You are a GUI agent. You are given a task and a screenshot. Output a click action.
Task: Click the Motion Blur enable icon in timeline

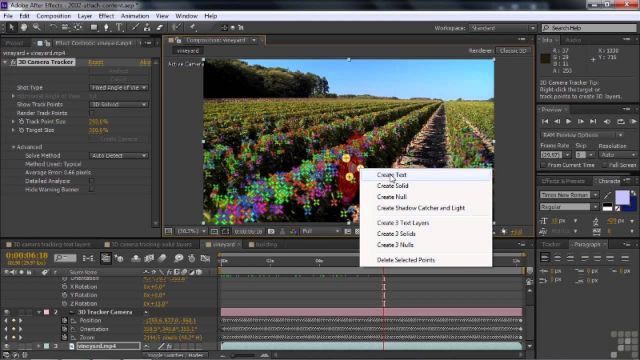point(162,258)
